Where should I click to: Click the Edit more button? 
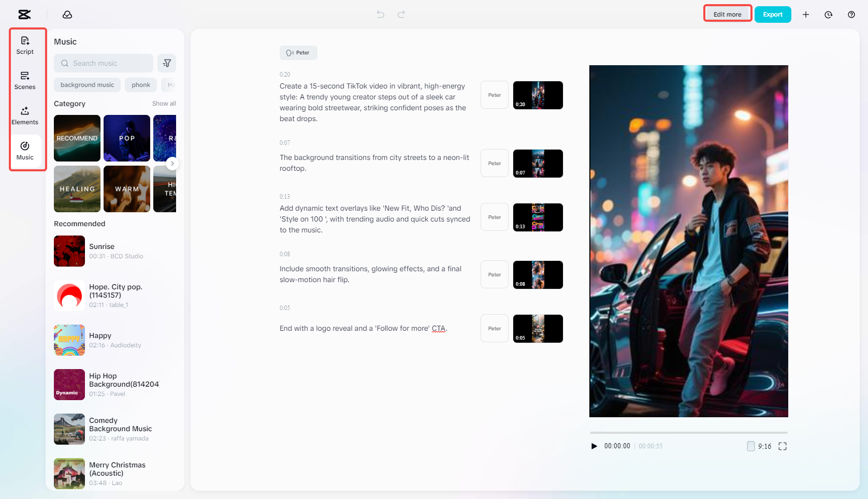(727, 14)
